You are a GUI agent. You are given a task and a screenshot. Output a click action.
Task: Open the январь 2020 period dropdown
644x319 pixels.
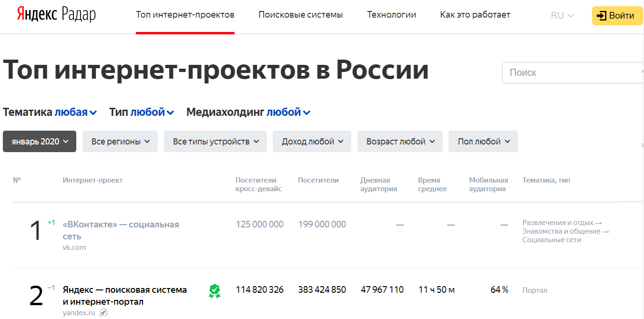(40, 142)
